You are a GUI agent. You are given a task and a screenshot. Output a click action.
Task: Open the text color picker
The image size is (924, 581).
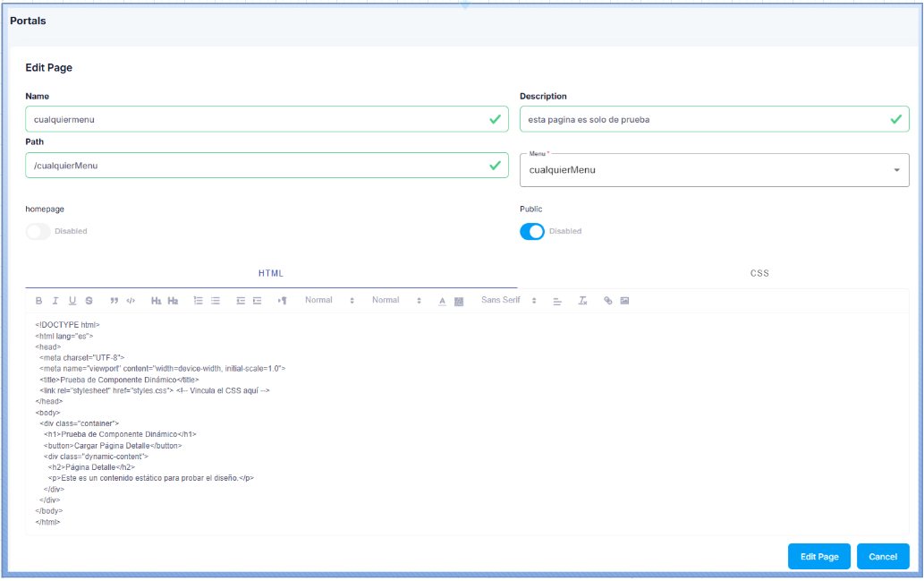coord(442,301)
